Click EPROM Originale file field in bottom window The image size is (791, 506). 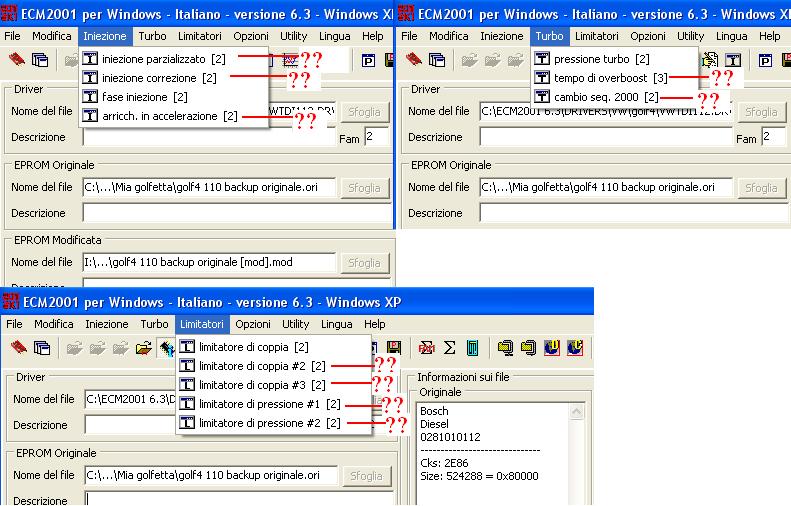(x=211, y=475)
